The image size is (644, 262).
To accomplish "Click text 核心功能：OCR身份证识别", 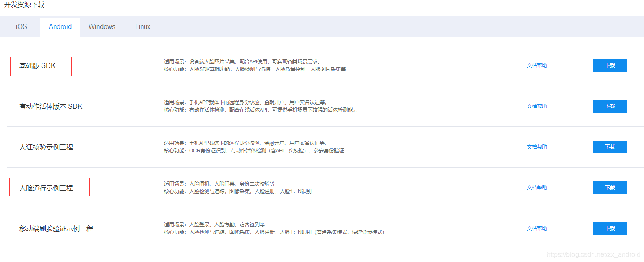I will pos(254,151).
